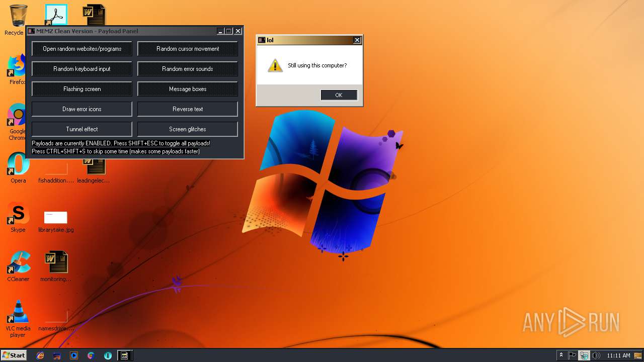The image size is (644, 362).
Task: Click the Show desktop button
Action: 638,355
